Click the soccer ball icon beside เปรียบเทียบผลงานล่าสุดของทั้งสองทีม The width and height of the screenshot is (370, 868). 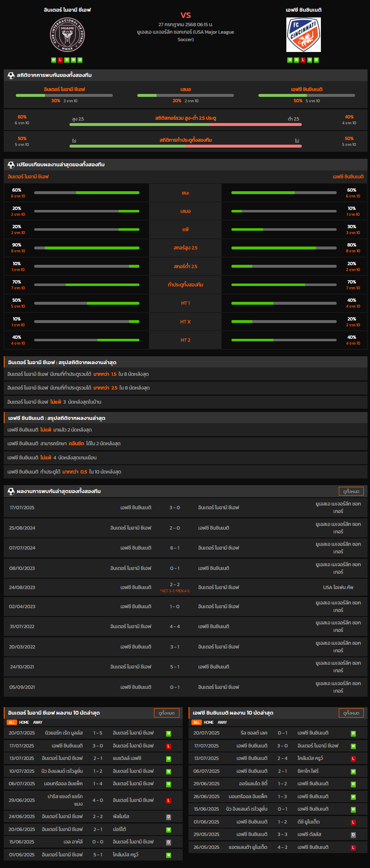point(11,165)
